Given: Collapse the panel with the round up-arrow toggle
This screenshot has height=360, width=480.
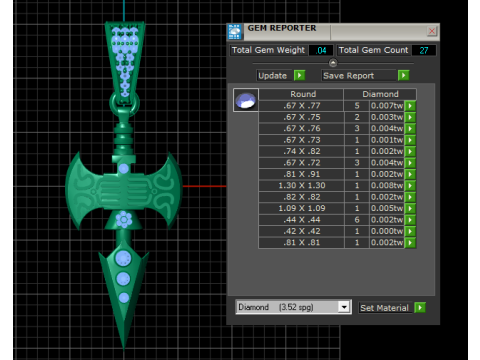Looking at the screenshot, I should (x=333, y=63).
